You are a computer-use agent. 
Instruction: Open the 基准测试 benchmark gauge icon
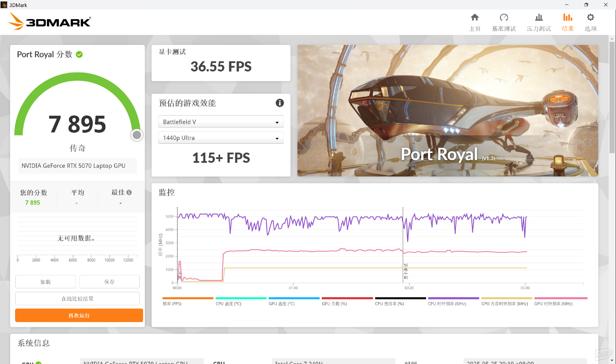point(504,17)
